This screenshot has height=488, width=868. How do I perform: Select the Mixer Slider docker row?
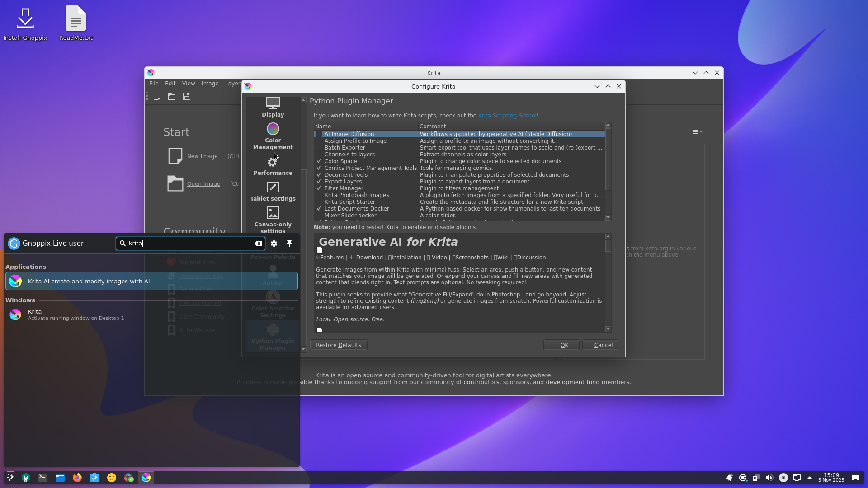tap(459, 216)
